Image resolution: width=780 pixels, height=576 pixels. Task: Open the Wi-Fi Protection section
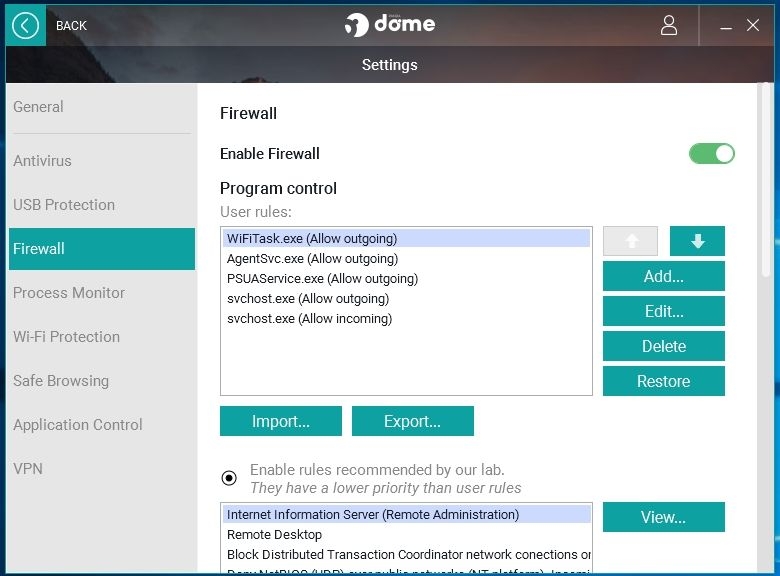pyautogui.click(x=66, y=337)
